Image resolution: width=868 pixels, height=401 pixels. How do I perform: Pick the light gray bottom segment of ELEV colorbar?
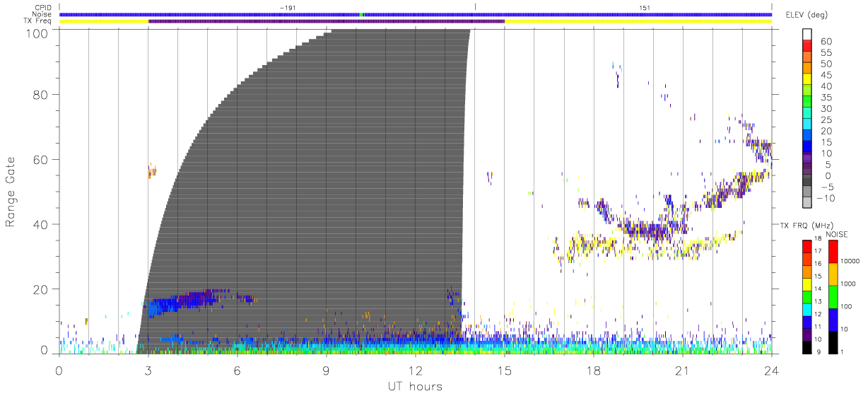pos(807,203)
